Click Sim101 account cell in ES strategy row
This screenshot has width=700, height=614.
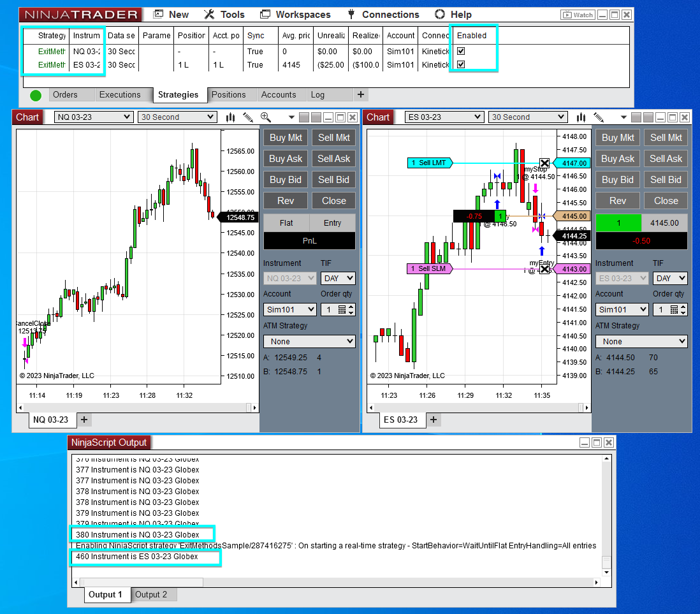pyautogui.click(x=400, y=65)
